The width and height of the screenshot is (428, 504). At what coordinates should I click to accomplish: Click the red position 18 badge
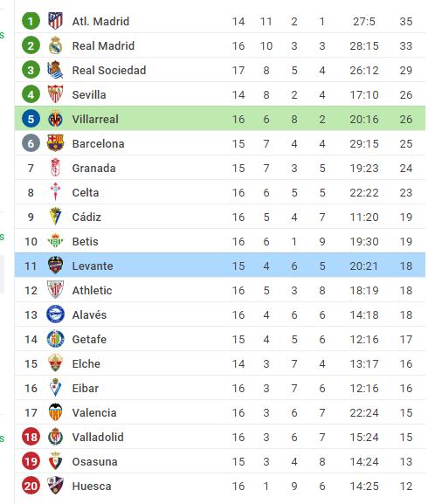31,437
